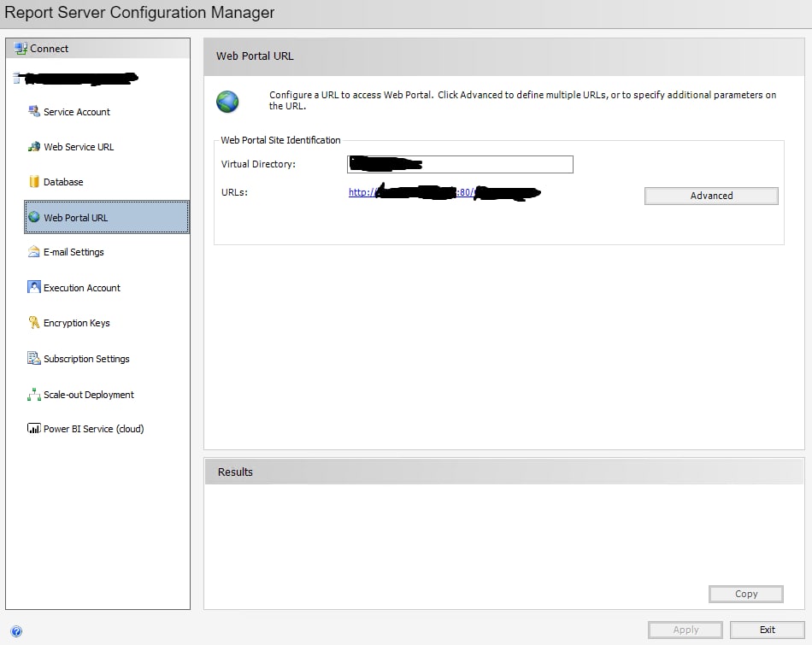This screenshot has width=812, height=645.
Task: Open Execution Account page
Action: click(82, 288)
